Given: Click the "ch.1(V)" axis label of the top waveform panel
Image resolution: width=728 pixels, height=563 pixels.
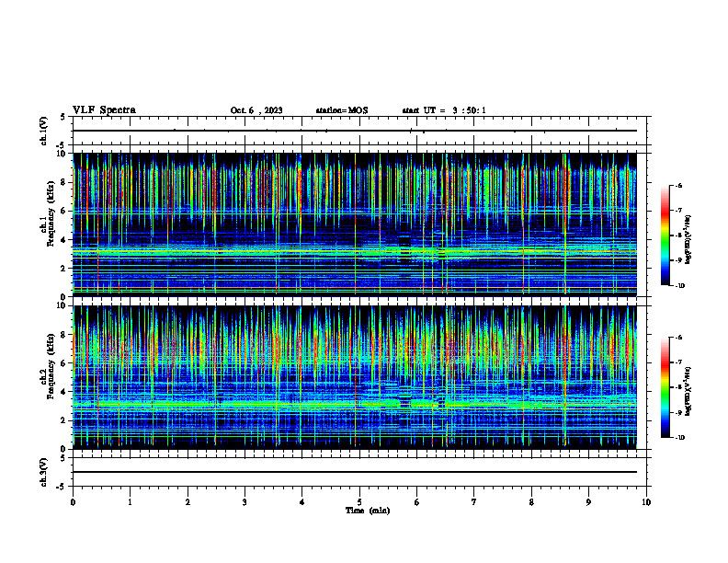Looking at the screenshot, I should pos(44,131).
